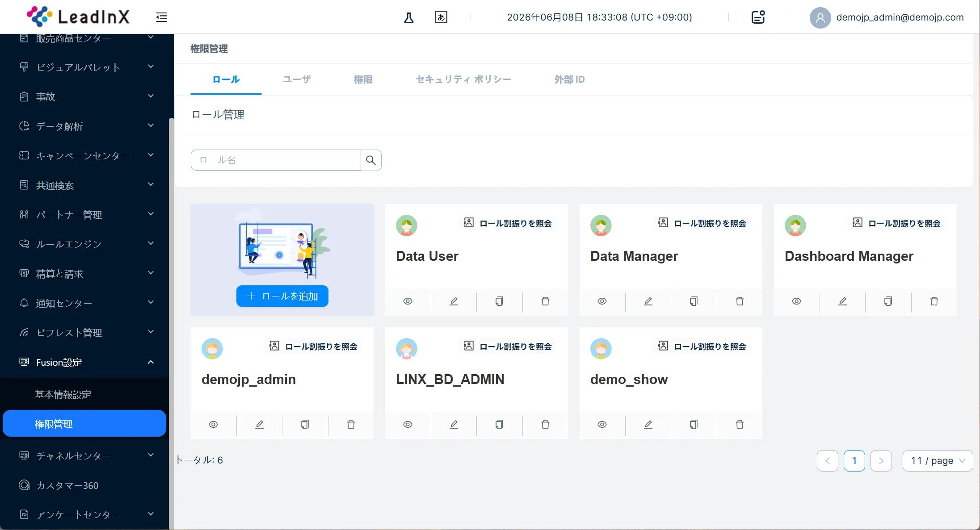Delete the demo_show role
Viewport: 980px width, 530px height.
tap(740, 425)
